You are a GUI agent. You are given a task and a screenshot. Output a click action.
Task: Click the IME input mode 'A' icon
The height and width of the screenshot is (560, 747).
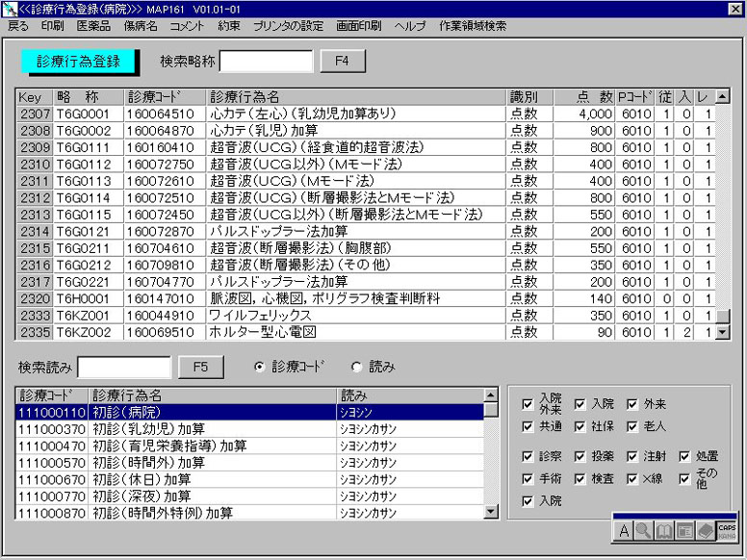click(624, 530)
